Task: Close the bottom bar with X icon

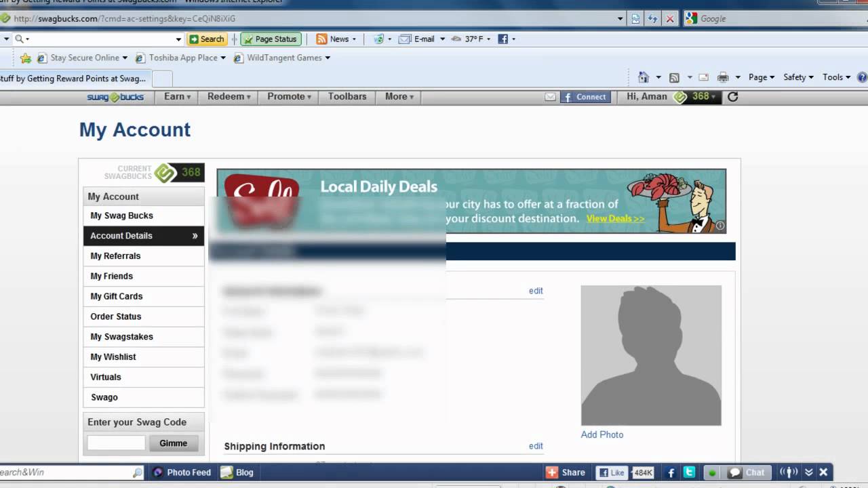Action: point(824,472)
